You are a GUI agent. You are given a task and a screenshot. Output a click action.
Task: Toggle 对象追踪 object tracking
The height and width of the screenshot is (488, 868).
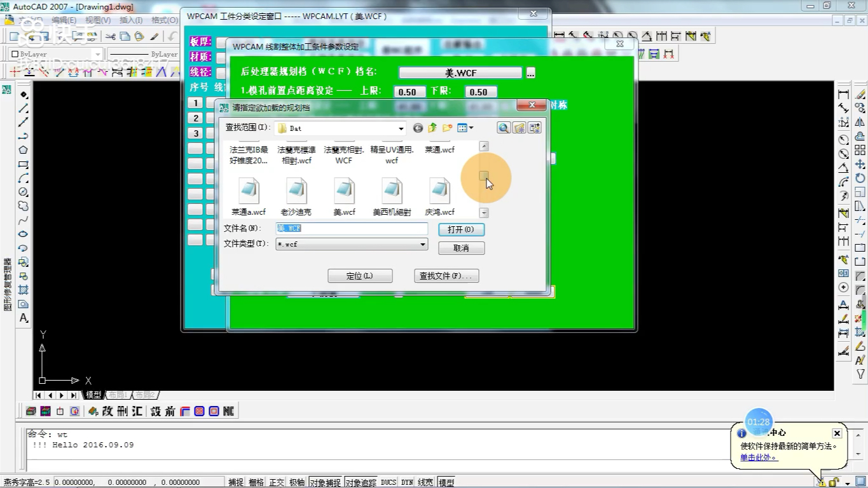361,483
